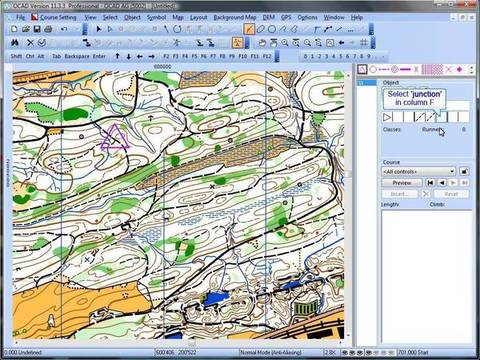This screenshot has height=360, width=480.
Task: Click the Preview button
Action: click(402, 183)
